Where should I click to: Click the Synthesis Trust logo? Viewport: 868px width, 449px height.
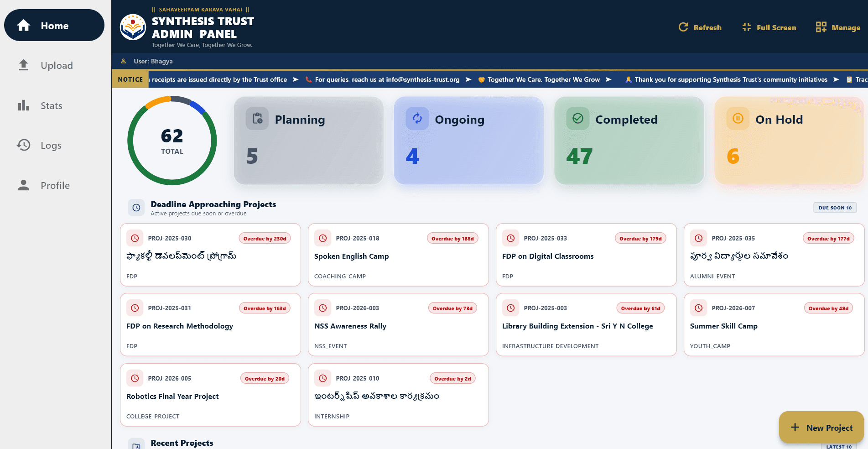click(x=133, y=27)
